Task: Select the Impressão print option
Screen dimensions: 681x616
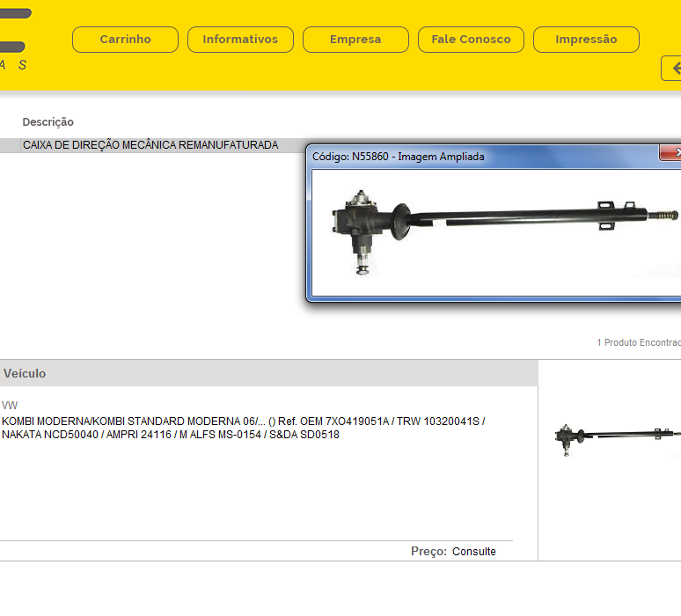Action: 586,40
